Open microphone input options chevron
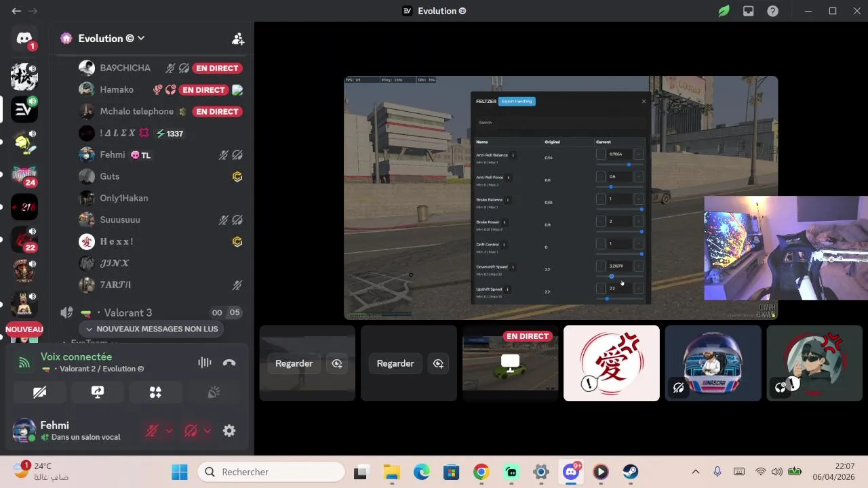Viewport: 868px width, 488px height. (x=169, y=430)
